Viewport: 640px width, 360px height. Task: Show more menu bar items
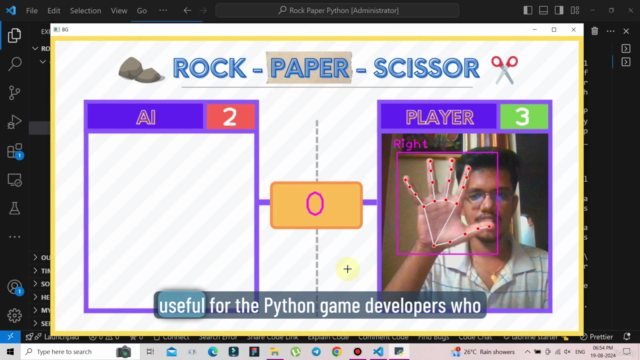(x=163, y=10)
